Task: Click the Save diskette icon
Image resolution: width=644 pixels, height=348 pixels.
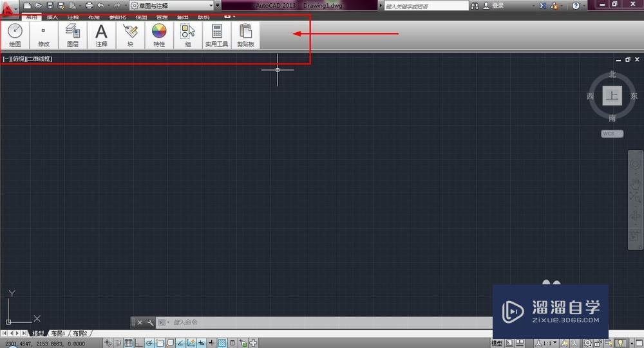Action: (x=50, y=6)
